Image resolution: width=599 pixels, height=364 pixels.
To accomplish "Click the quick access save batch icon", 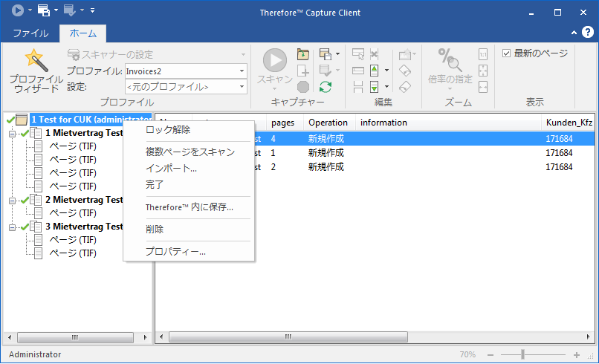I will click(x=44, y=10).
